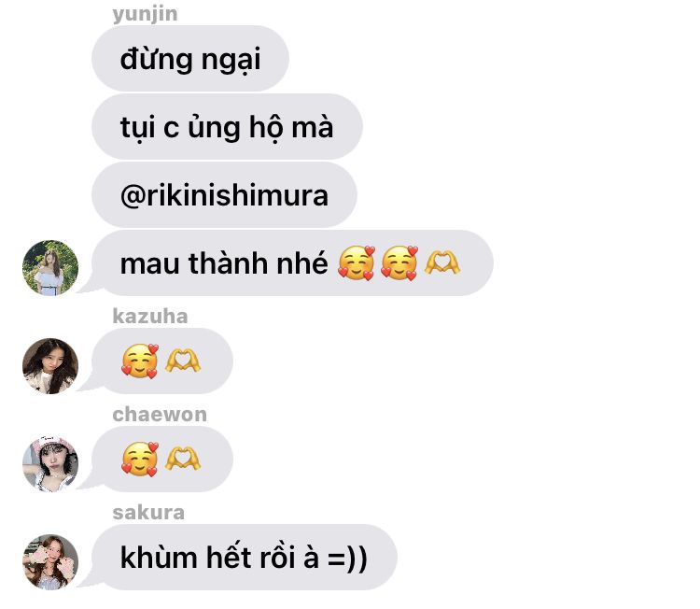Open the @rikinishimura mention

(224, 195)
